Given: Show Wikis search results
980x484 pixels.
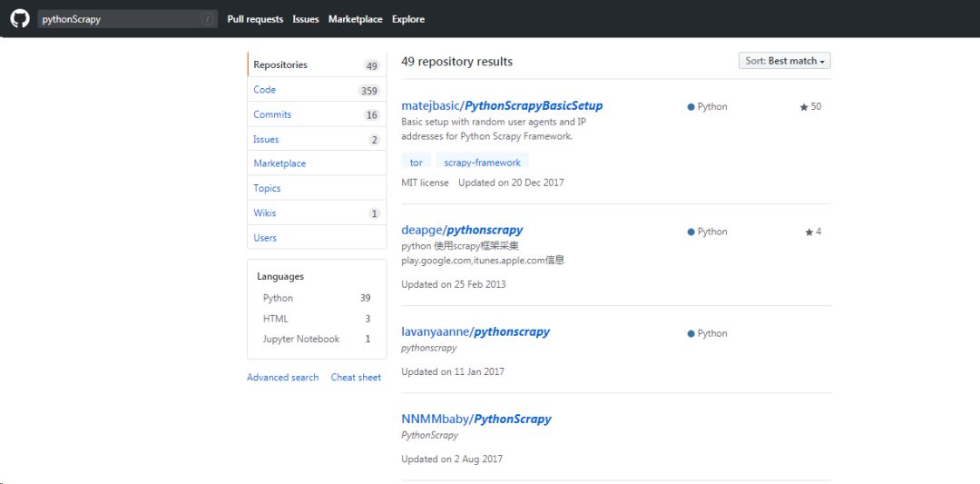Looking at the screenshot, I should click(317, 213).
